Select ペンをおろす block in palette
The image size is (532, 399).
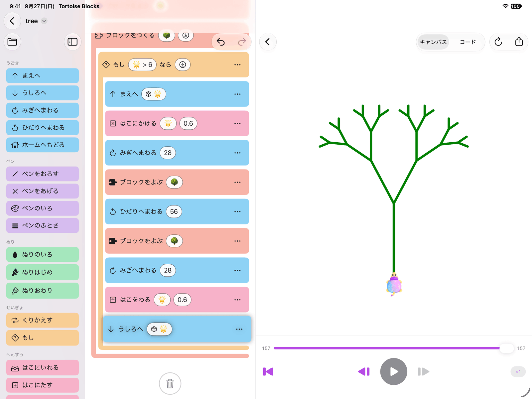[x=43, y=174]
